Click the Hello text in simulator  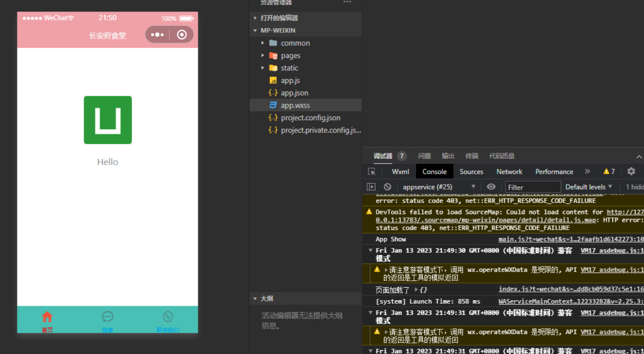pyautogui.click(x=108, y=162)
